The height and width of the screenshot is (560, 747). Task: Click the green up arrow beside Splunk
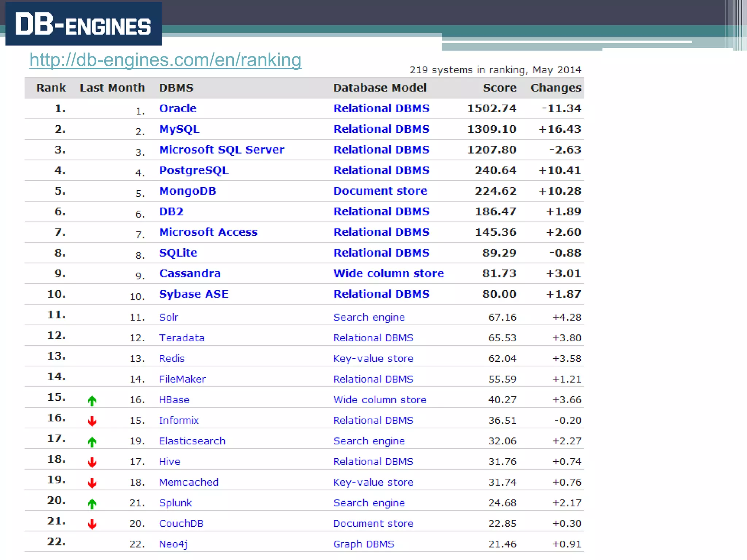(x=92, y=504)
